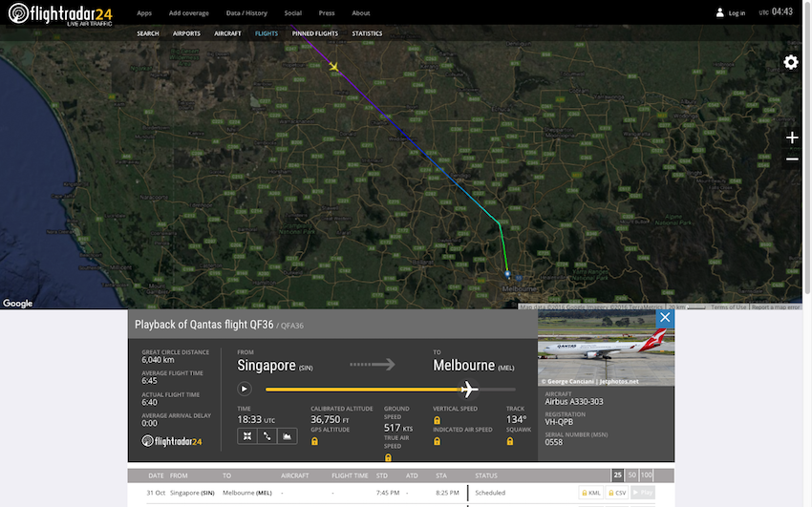
Task: Switch to the Statistics tab
Action: coord(367,33)
